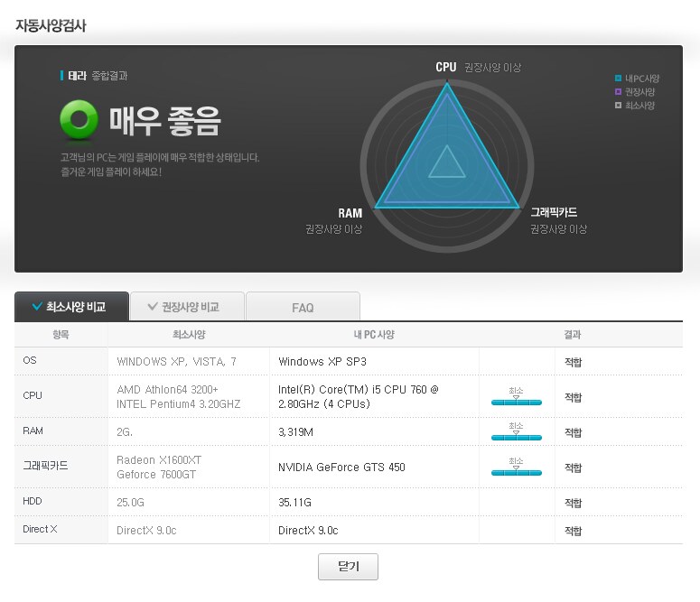Click the CPU row performance gauge bar

click(516, 402)
